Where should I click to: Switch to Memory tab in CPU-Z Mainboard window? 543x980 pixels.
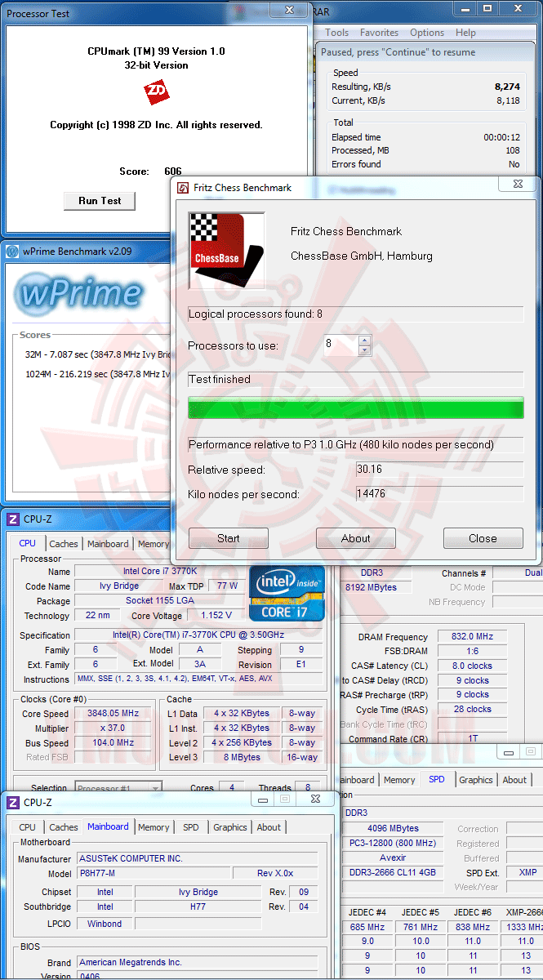[x=154, y=827]
